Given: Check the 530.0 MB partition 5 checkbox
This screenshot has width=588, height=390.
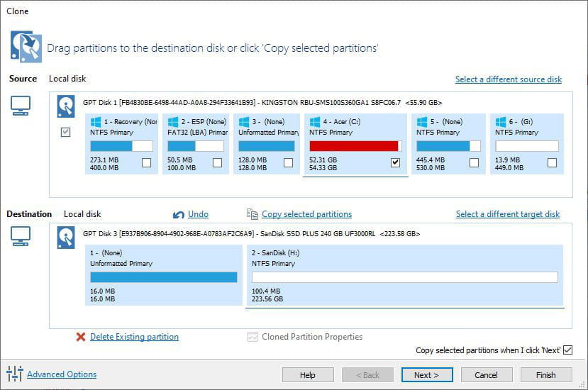Looking at the screenshot, I should point(474,162).
